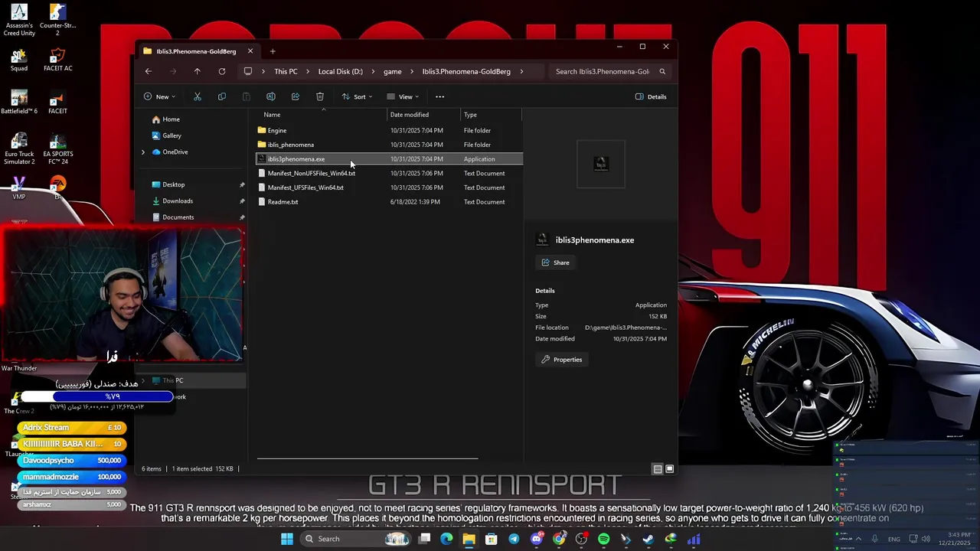The width and height of the screenshot is (980, 551).
Task: Go back in File Explorer
Action: (x=149, y=71)
